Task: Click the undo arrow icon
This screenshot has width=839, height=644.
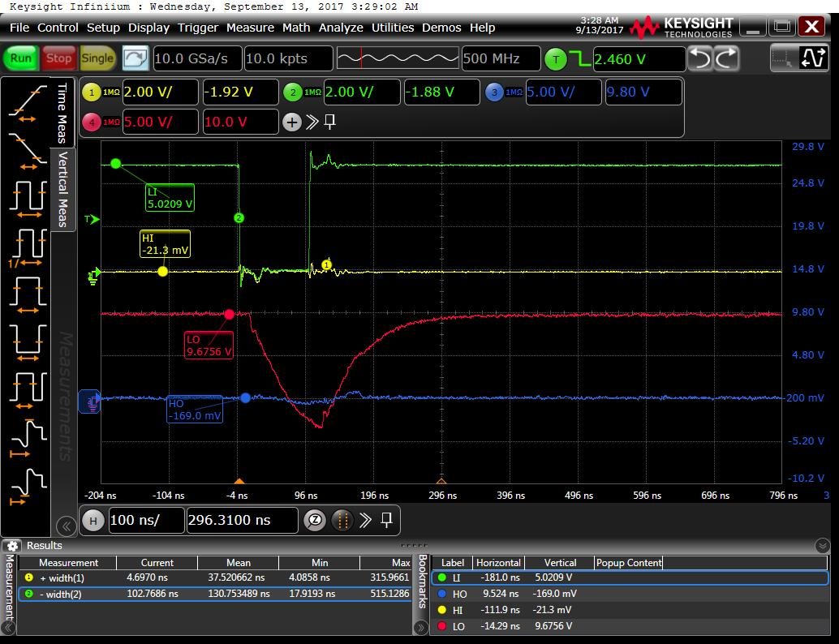Action: [700, 58]
